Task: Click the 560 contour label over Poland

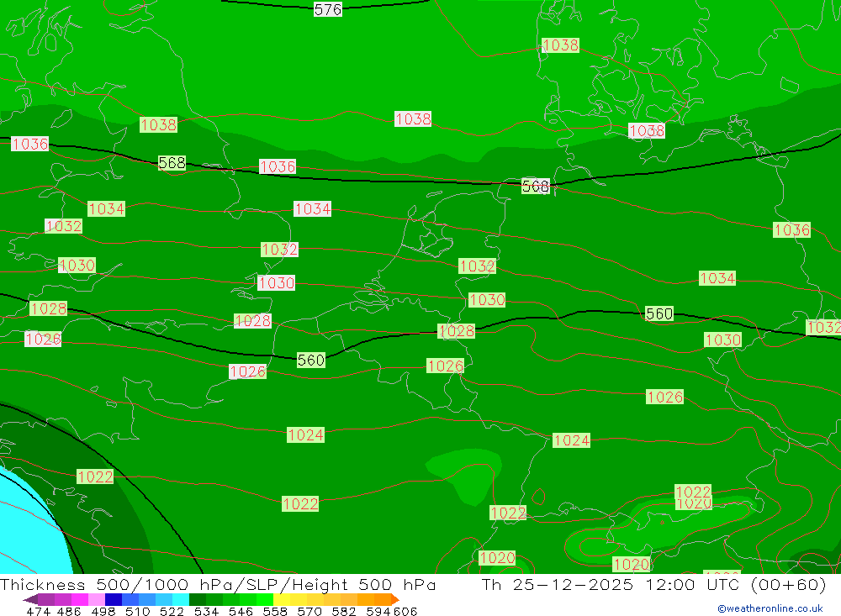Action: (659, 313)
